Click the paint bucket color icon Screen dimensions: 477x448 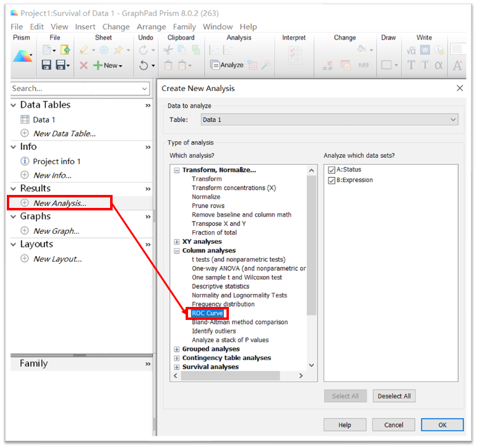361,50
